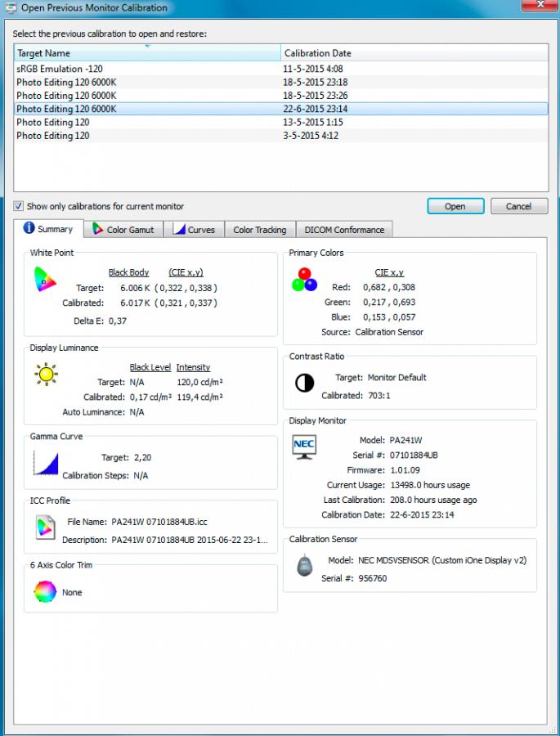Switch to the Color Gamut tab
The height and width of the screenshot is (736, 560).
click(123, 230)
